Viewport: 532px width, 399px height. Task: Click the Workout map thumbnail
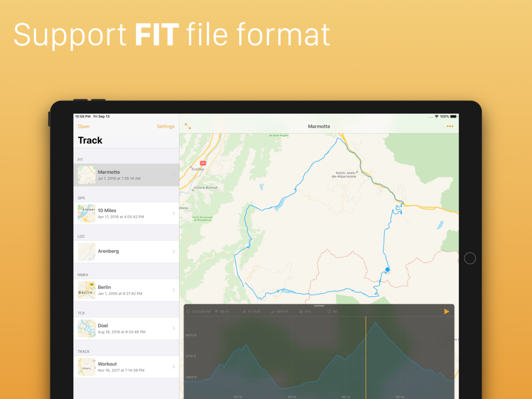87,367
